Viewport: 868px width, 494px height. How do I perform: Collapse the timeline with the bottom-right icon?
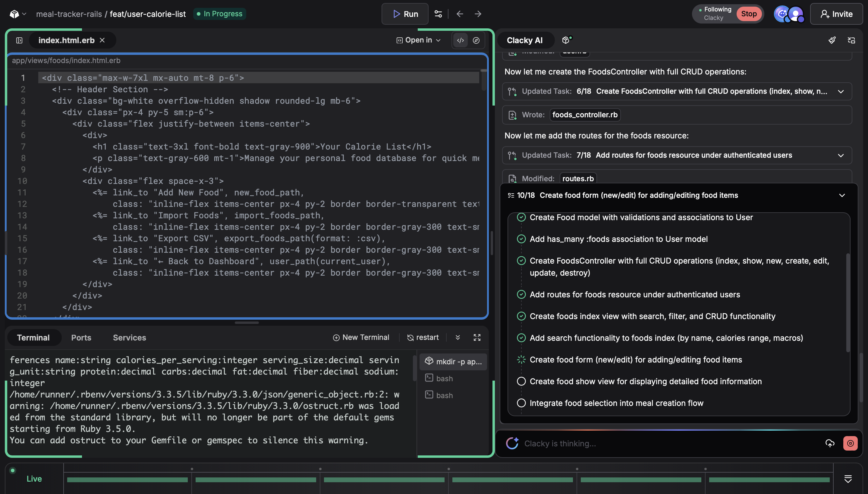pyautogui.click(x=848, y=479)
